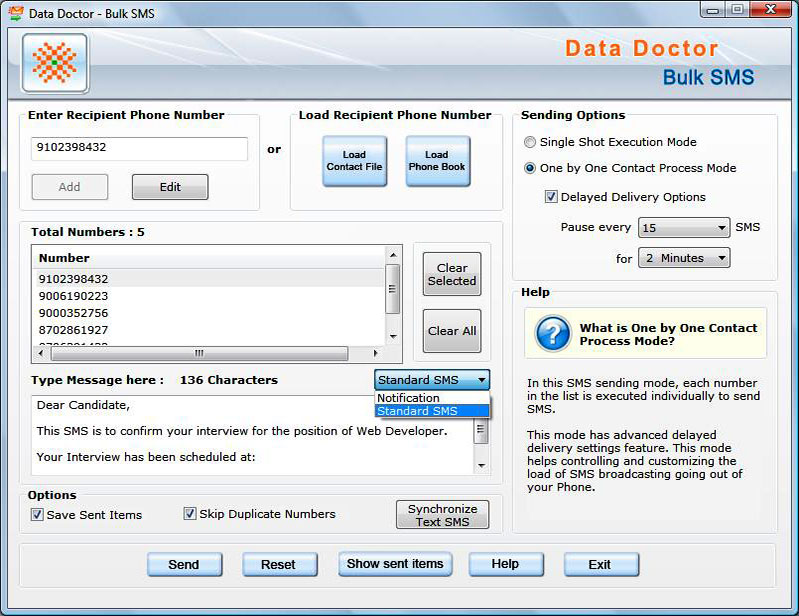Click Show sent items button

pos(395,564)
